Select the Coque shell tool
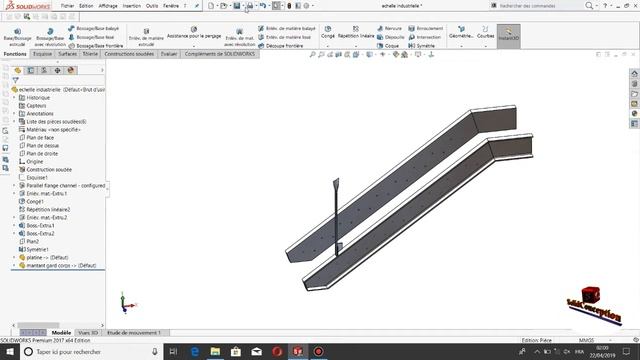Image resolution: width=640 pixels, height=360 pixels. pyautogui.click(x=388, y=46)
